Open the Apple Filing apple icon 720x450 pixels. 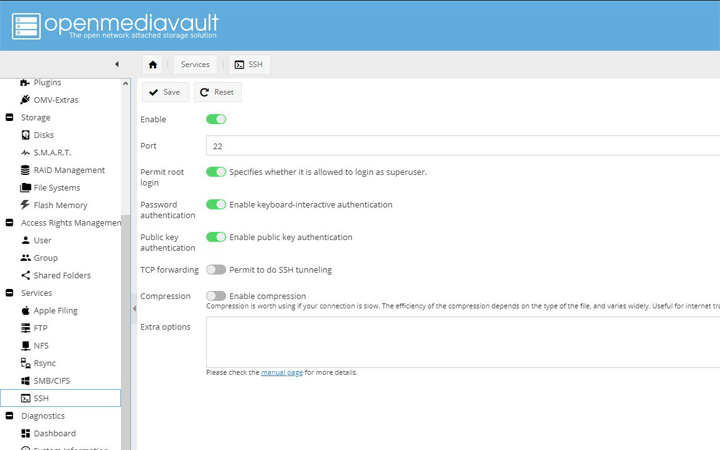tap(26, 310)
